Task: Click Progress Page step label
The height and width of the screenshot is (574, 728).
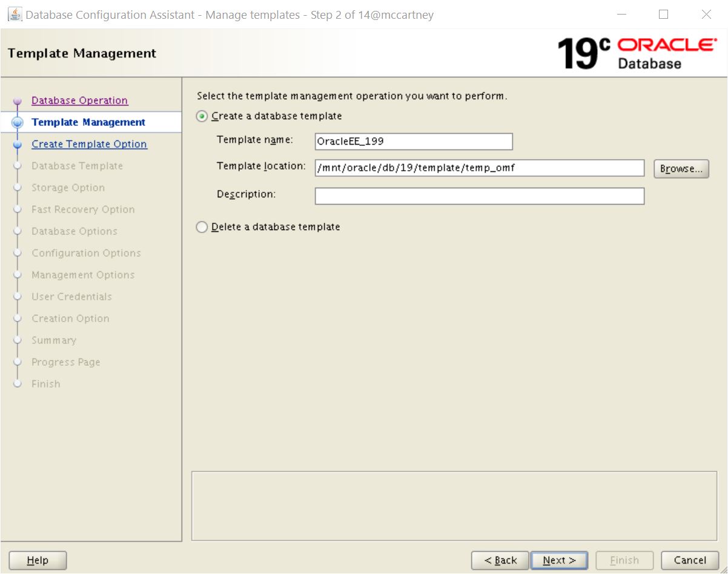Action: coord(66,362)
